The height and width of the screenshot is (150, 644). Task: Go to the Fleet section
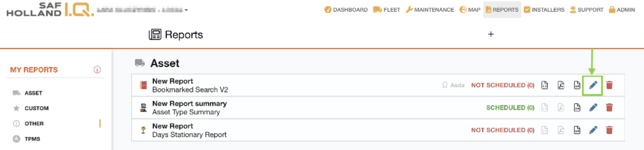(386, 10)
